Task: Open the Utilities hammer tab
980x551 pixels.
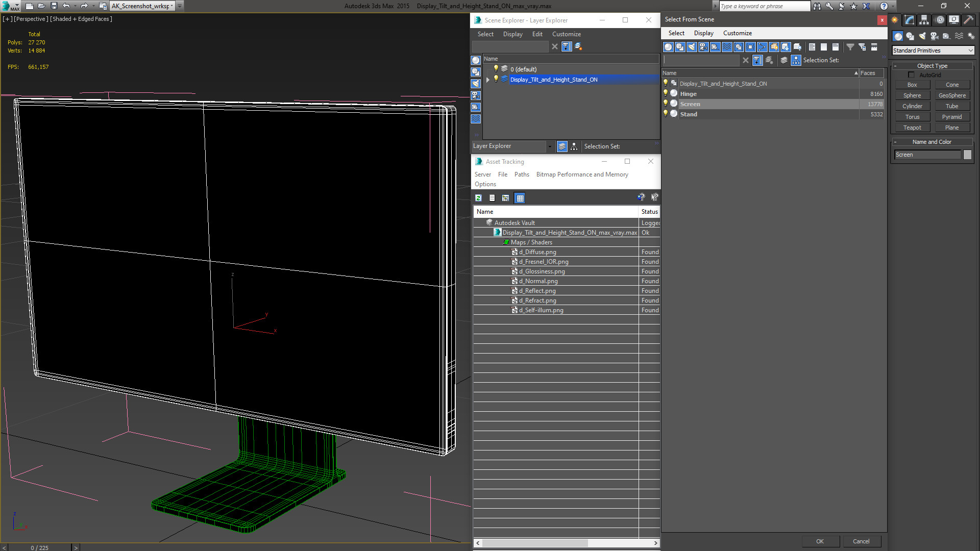Action: 968,20
